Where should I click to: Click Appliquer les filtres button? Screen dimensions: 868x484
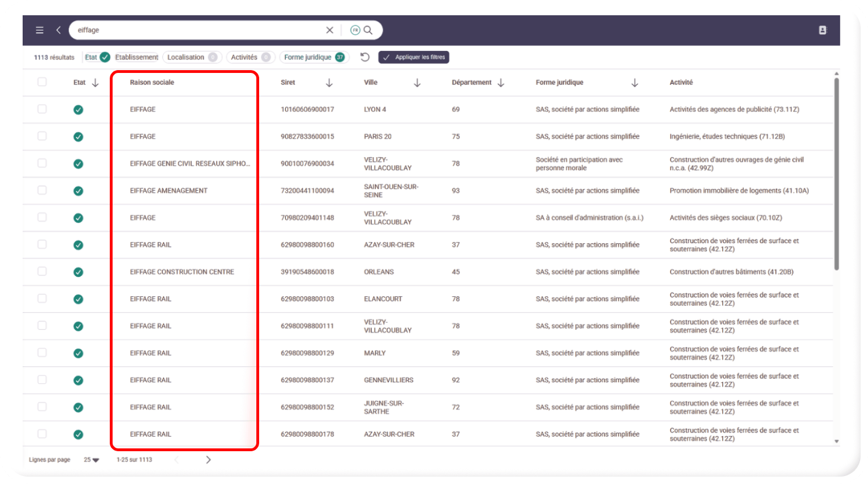(x=414, y=57)
